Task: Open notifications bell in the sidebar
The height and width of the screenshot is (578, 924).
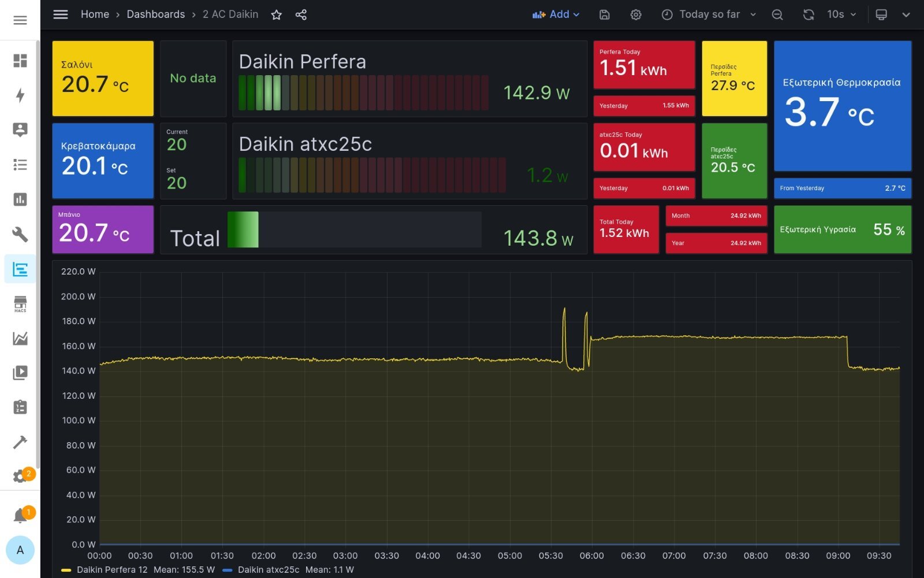Action: pos(20,515)
